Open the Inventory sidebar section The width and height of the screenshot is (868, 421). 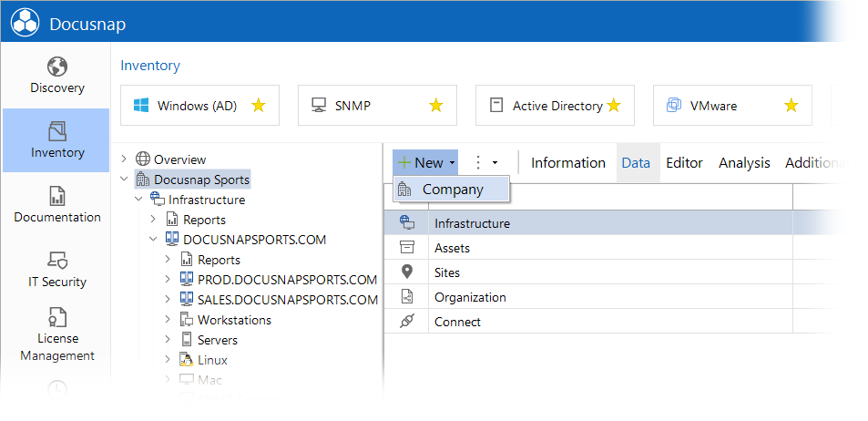pyautogui.click(x=56, y=140)
